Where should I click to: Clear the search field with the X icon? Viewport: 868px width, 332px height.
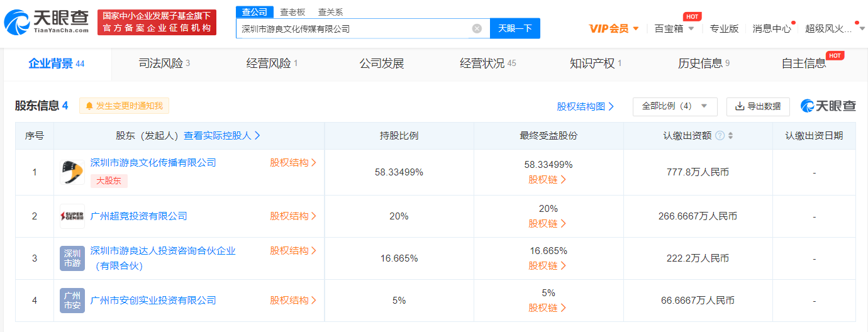pos(477,28)
